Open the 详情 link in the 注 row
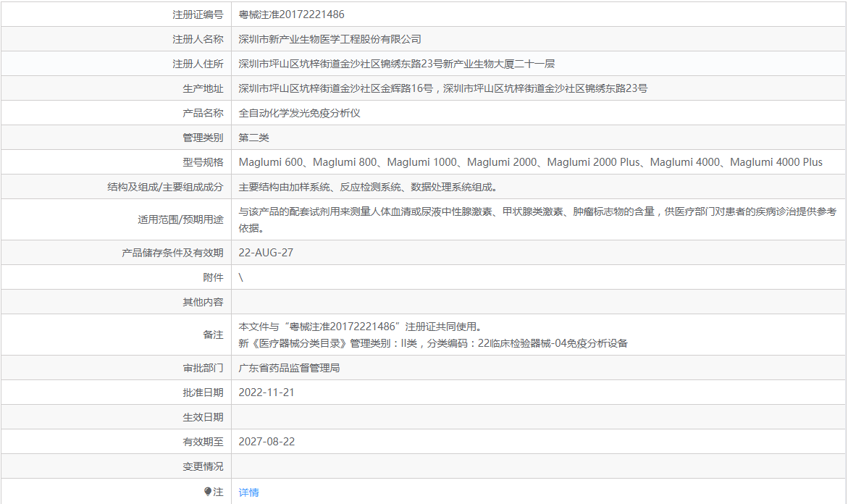The image size is (848, 504). 249,492
